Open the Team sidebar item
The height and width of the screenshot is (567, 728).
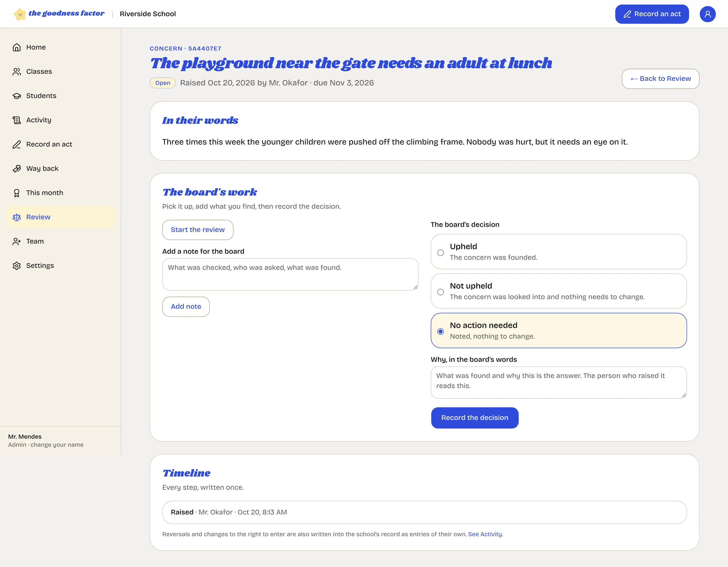60,242
